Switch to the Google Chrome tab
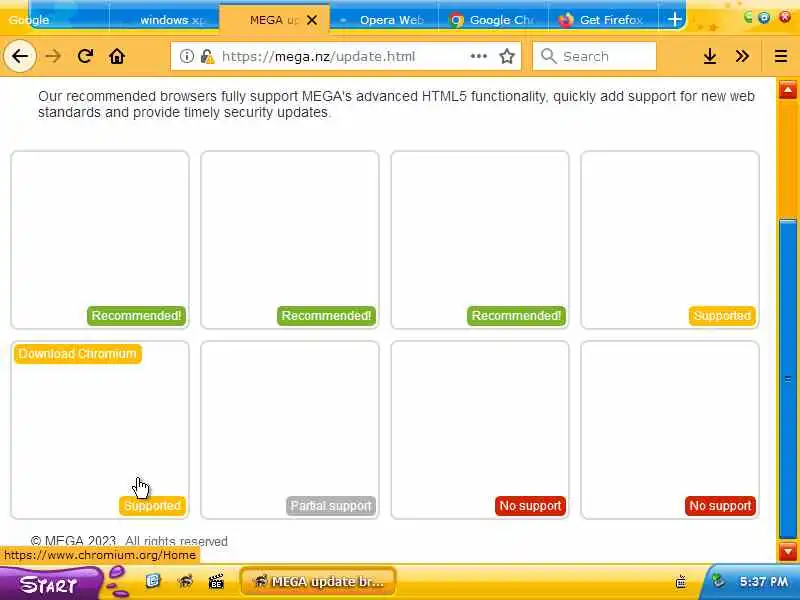 (x=493, y=20)
